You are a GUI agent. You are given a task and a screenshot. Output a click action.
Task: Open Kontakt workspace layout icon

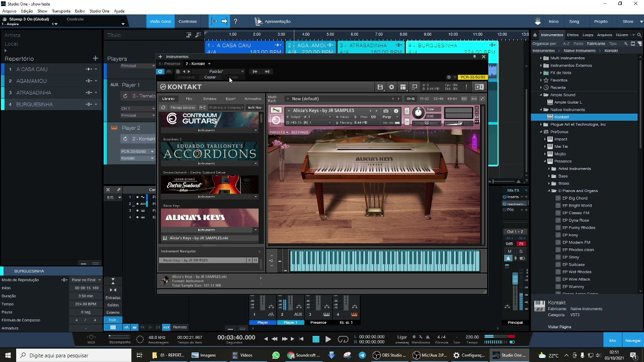click(403, 87)
